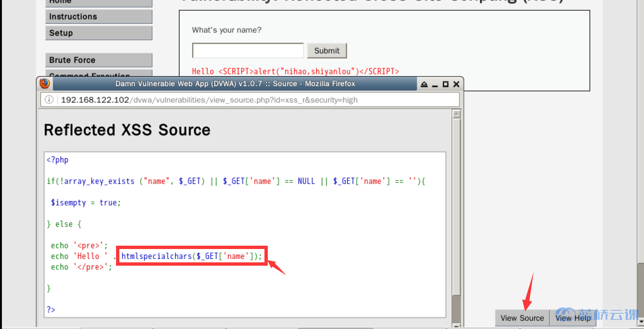The image size is (644, 329).
Task: Click the Submit button
Action: coord(327,50)
